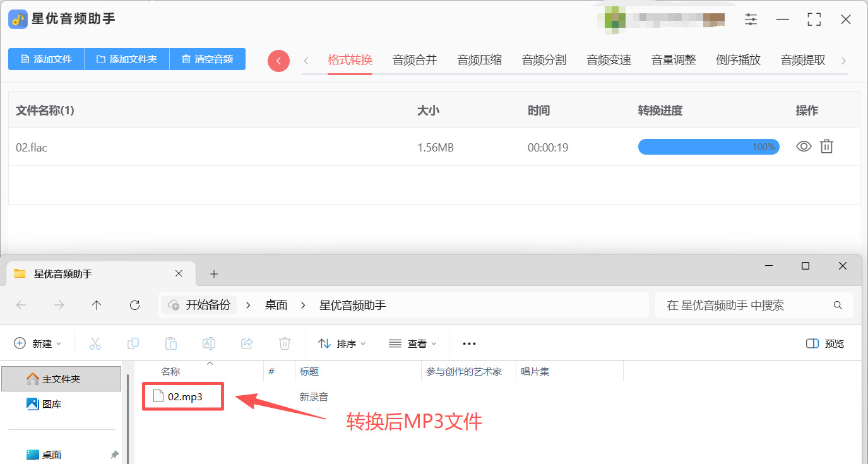868x464 pixels.
Task: Switch to the 音量调整 tab
Action: click(x=674, y=60)
